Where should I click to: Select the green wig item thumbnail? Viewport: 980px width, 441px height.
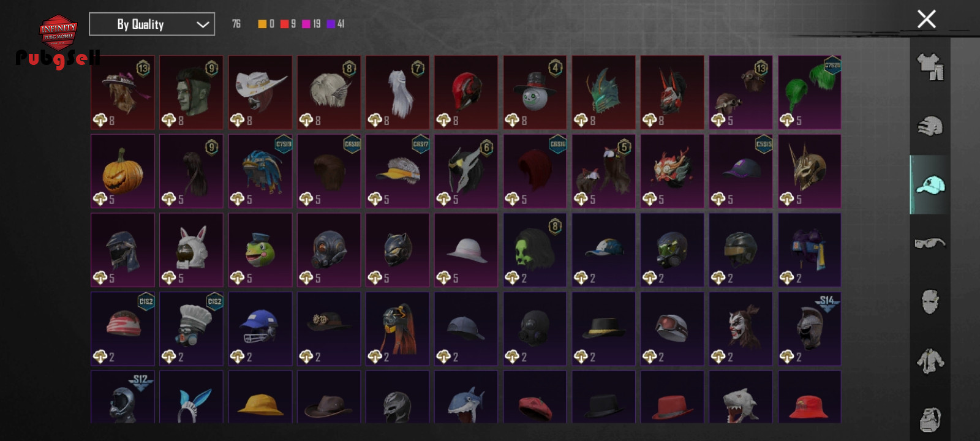pyautogui.click(x=810, y=92)
